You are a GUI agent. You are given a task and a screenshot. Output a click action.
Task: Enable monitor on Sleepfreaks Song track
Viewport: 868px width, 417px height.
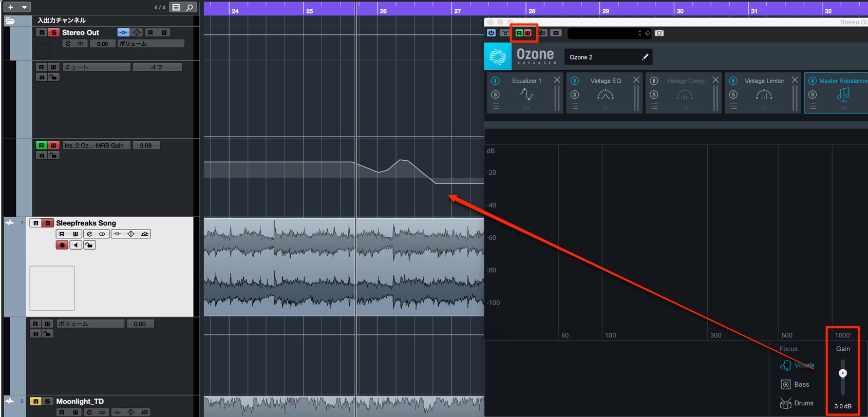coord(76,245)
